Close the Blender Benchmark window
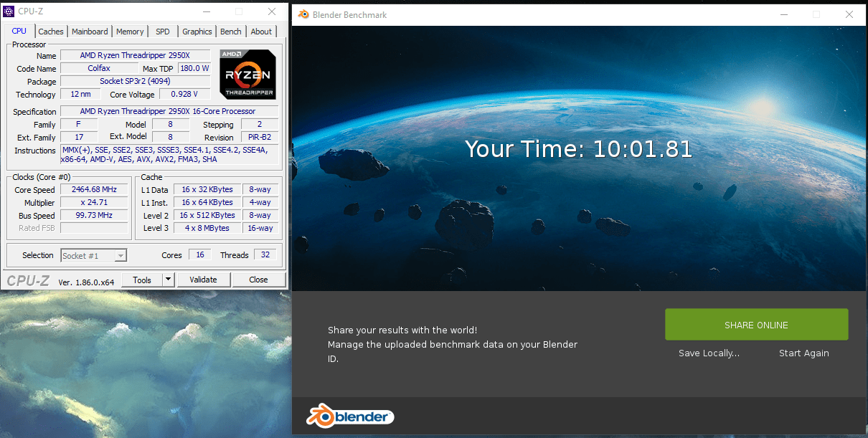Viewport: 868px width, 438px height. (849, 14)
